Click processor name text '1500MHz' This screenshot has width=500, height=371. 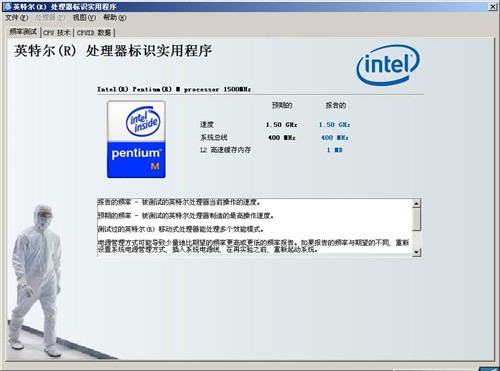coord(237,89)
